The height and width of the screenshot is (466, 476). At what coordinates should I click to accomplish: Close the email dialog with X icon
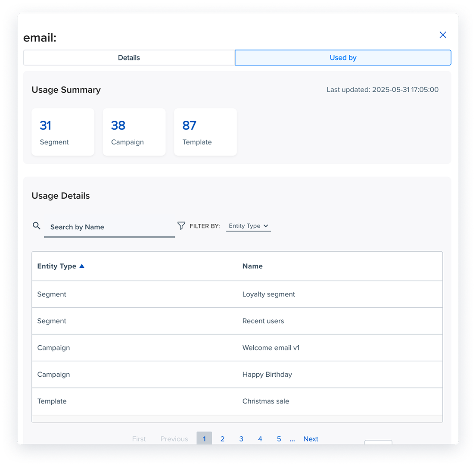point(442,35)
